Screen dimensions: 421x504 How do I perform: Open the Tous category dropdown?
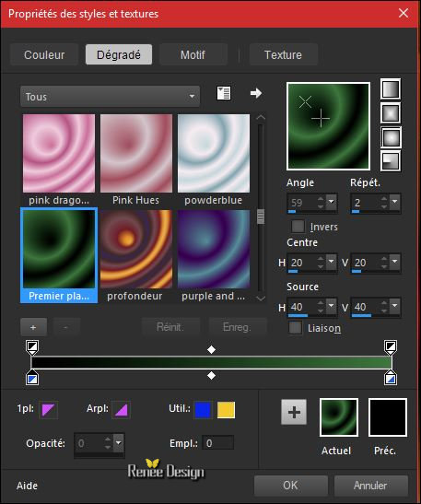click(110, 96)
